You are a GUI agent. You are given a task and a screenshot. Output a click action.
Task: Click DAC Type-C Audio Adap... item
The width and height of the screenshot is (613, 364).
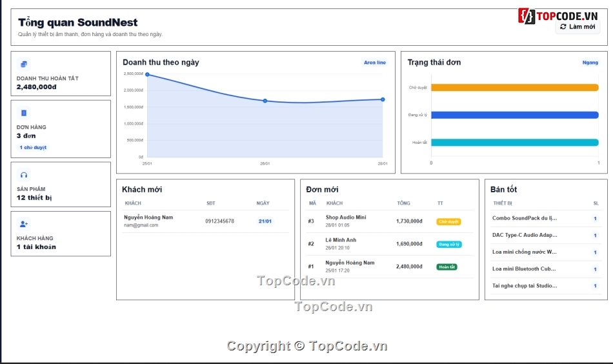525,235
